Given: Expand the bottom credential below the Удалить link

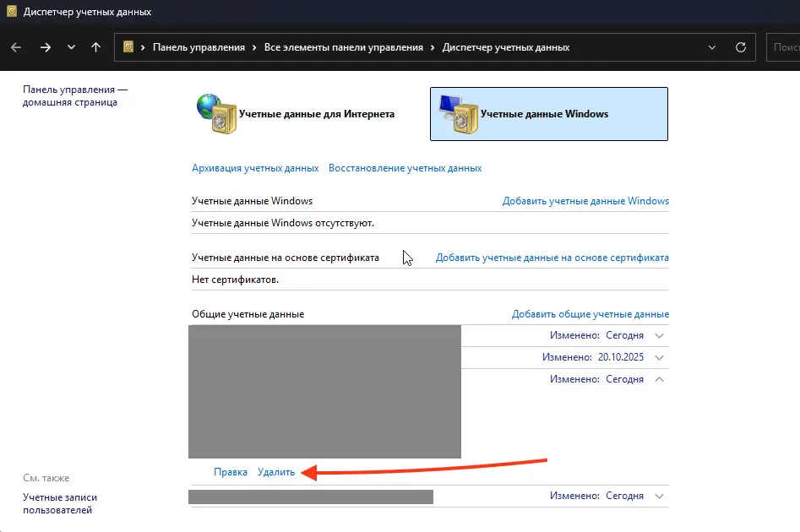Looking at the screenshot, I should click(x=659, y=496).
